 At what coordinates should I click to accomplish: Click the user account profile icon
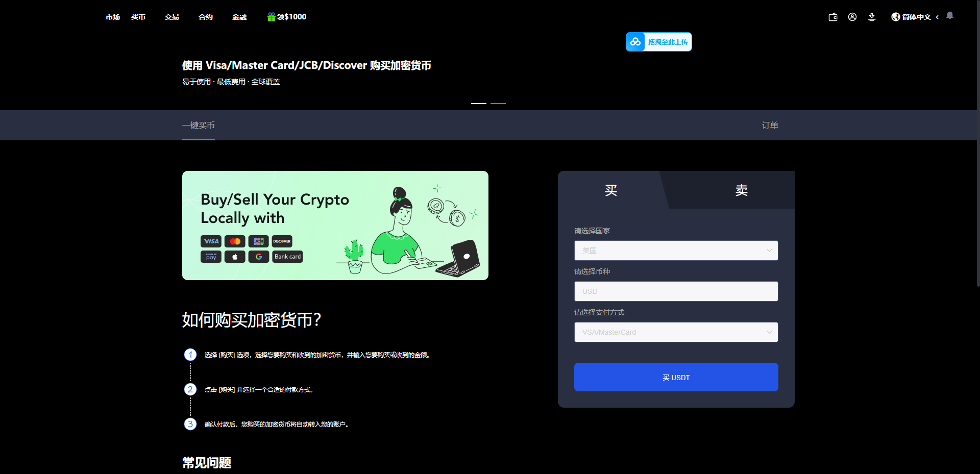852,17
